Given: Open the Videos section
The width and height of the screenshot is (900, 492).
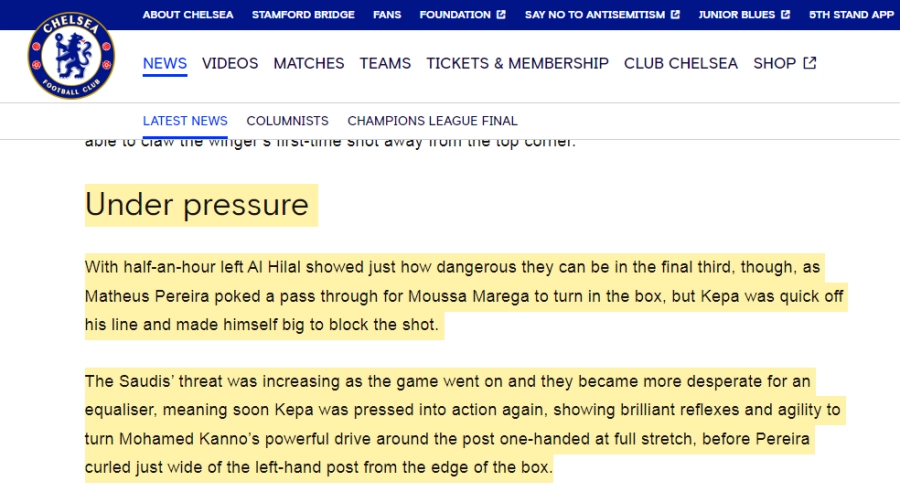Looking at the screenshot, I should click(230, 63).
